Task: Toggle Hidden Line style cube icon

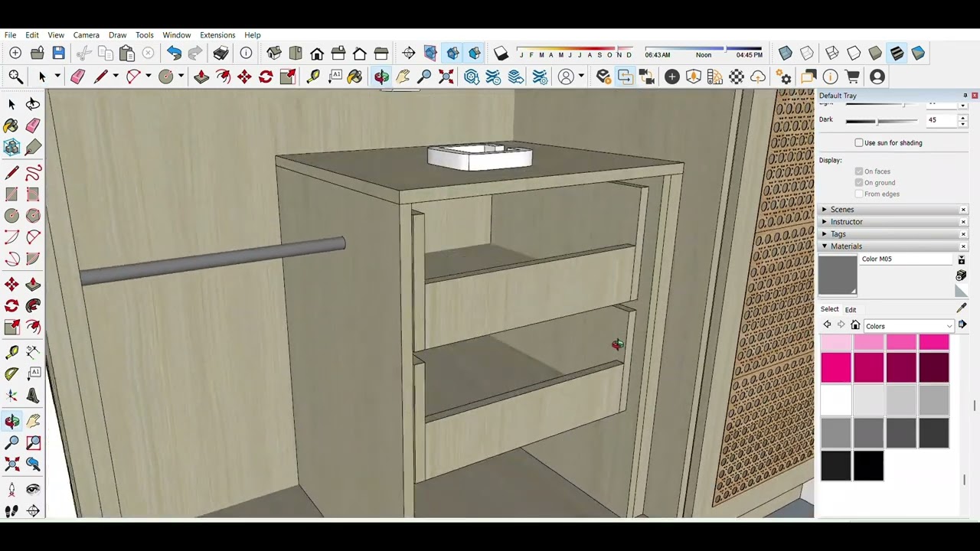Action: (854, 53)
